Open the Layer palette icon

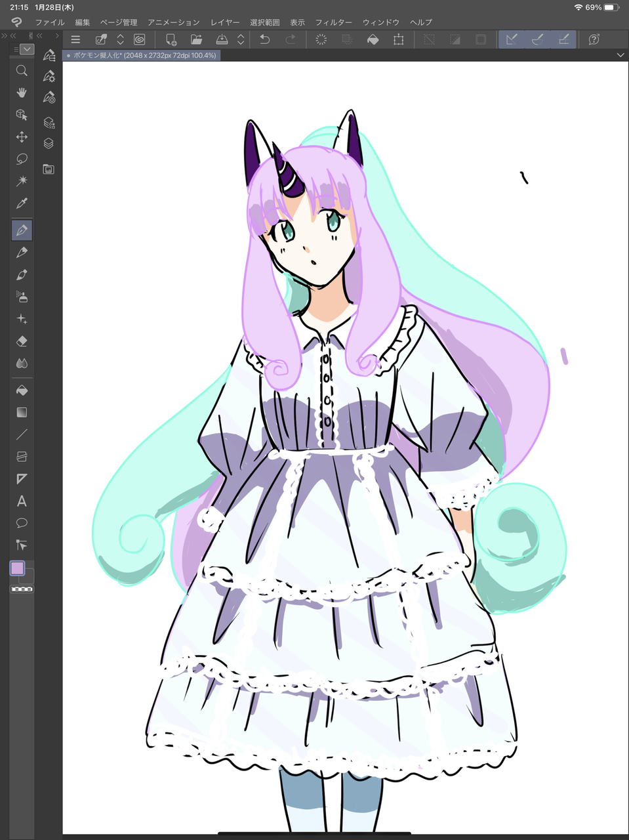49,144
